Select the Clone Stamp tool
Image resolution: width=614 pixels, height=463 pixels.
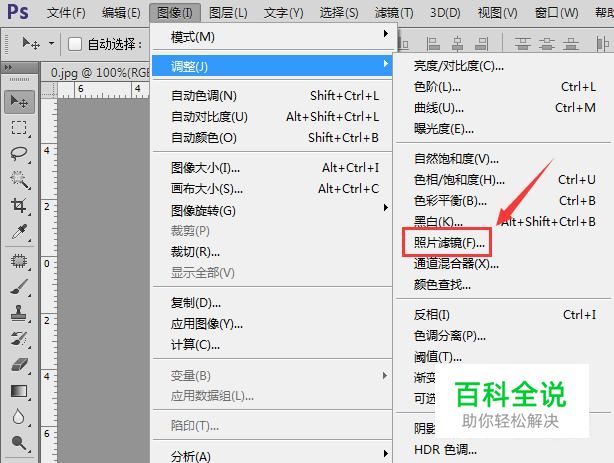[x=19, y=313]
